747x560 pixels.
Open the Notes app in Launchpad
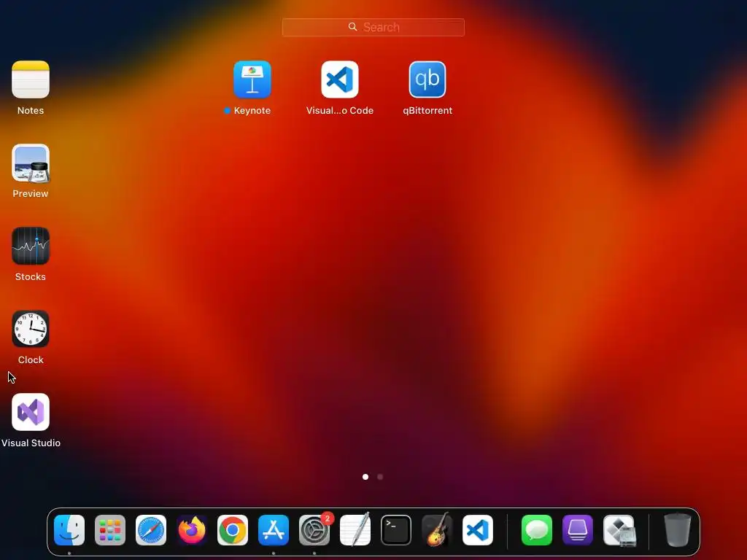(x=31, y=79)
